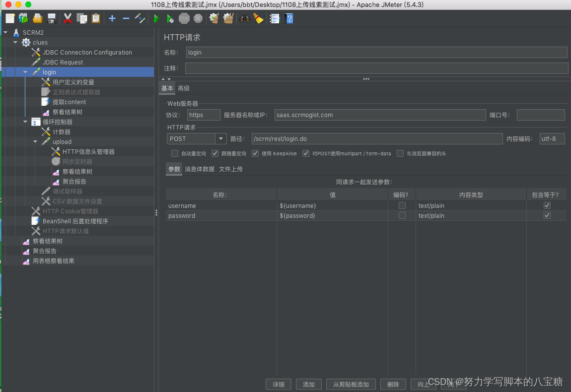This screenshot has width=571, height=392.
Task: Select the BeanShell 后置处理程序 node
Action: click(x=75, y=221)
